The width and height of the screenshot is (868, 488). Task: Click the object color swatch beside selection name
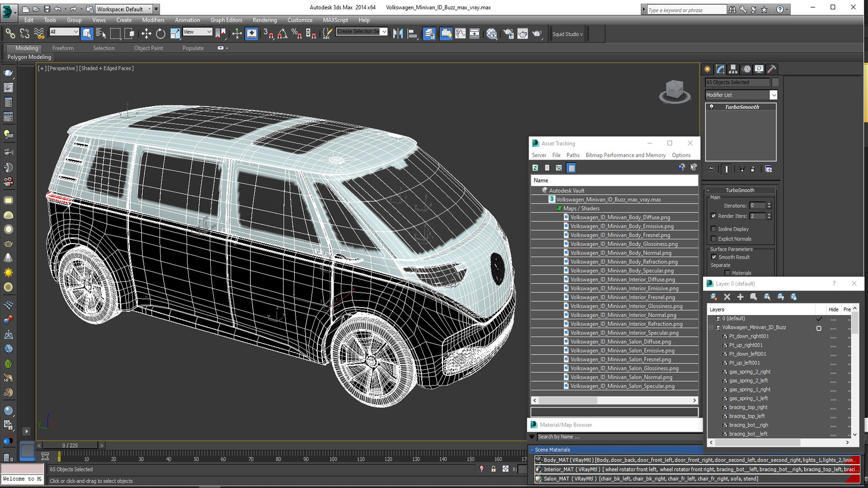coord(775,82)
